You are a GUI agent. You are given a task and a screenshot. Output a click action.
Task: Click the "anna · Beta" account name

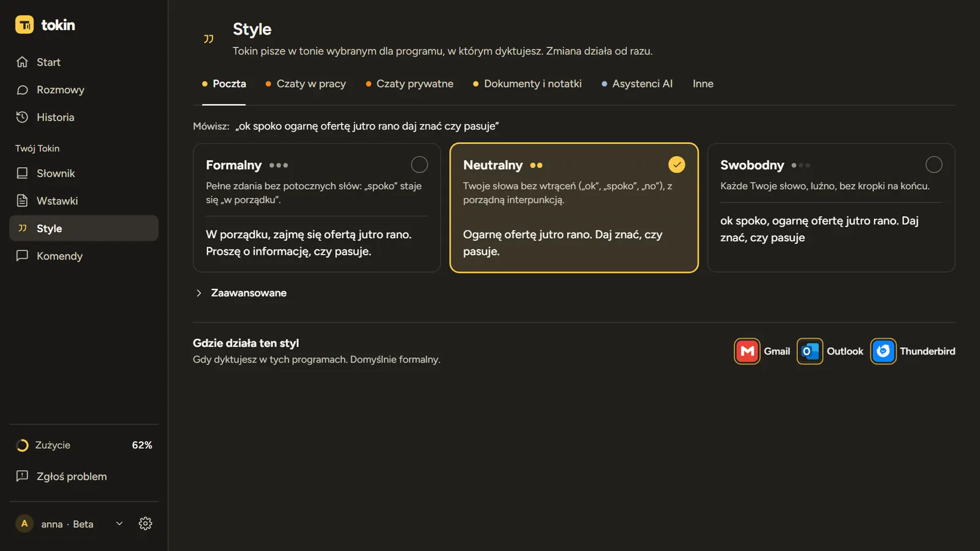67,524
